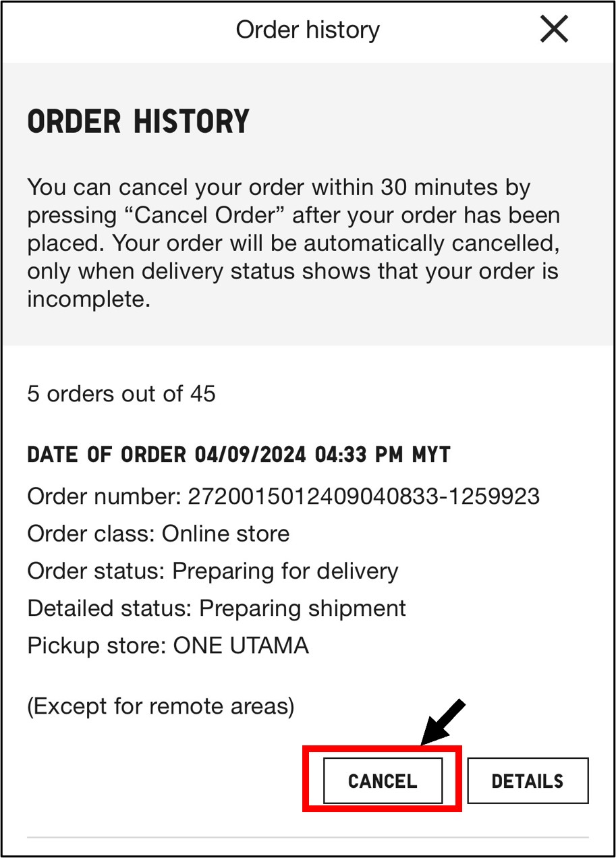The height and width of the screenshot is (858, 616).
Task: Open order DETAILS
Action: click(x=527, y=780)
